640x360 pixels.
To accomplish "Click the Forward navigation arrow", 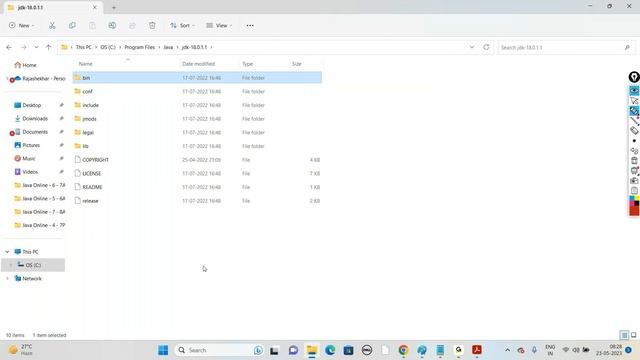I will tap(24, 47).
